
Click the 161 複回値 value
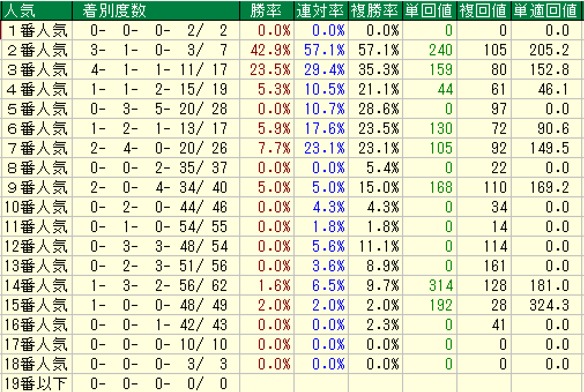[496, 266]
